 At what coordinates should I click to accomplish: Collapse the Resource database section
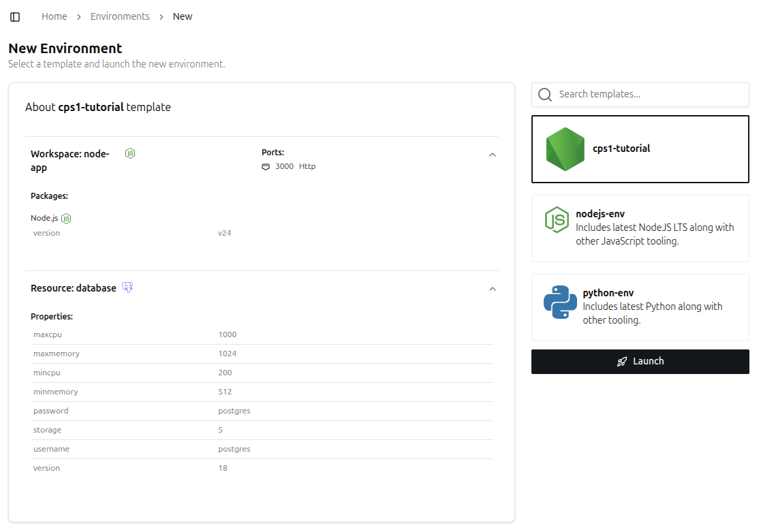pyautogui.click(x=493, y=289)
